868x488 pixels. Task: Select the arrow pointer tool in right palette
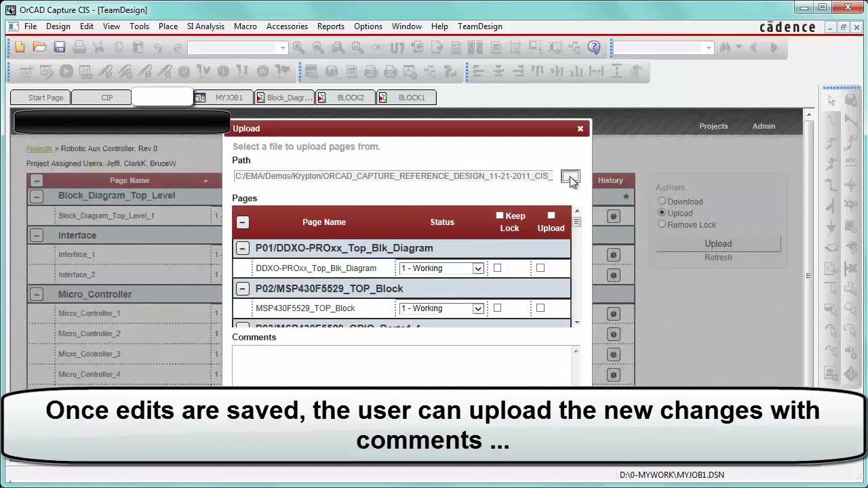point(832,100)
